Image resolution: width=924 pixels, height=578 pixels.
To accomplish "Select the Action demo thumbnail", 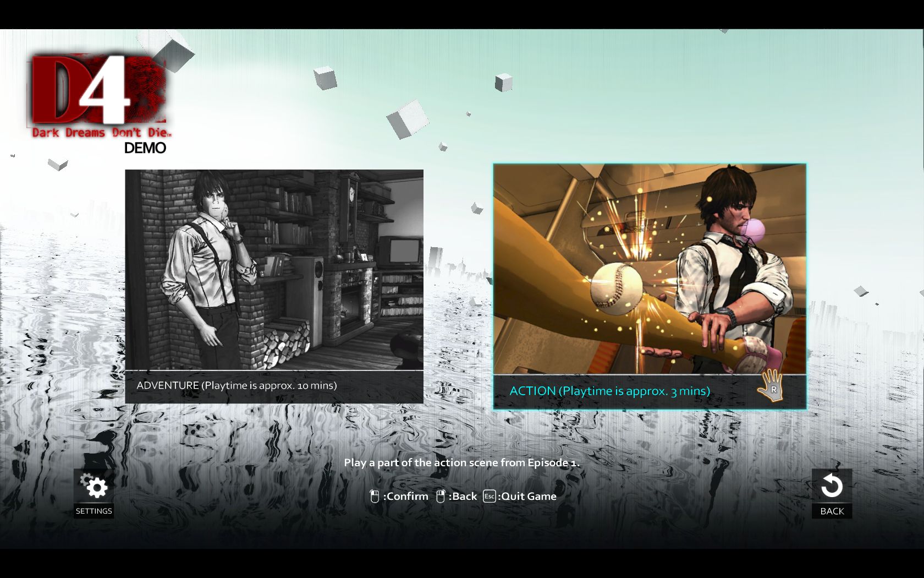I will (650, 269).
